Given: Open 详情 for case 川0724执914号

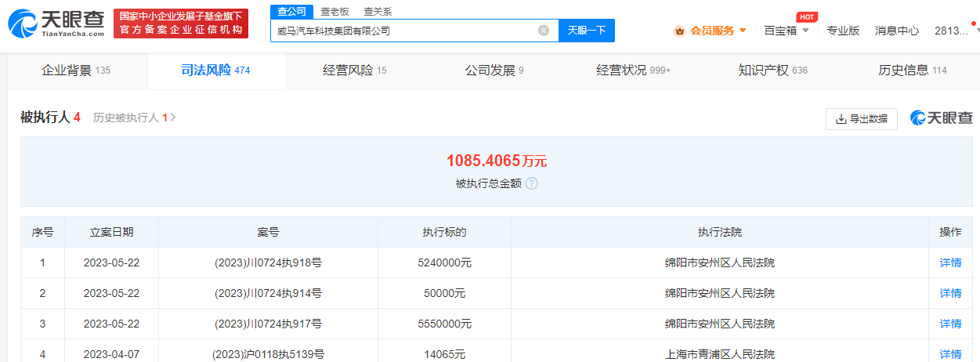Looking at the screenshot, I should point(950,293).
